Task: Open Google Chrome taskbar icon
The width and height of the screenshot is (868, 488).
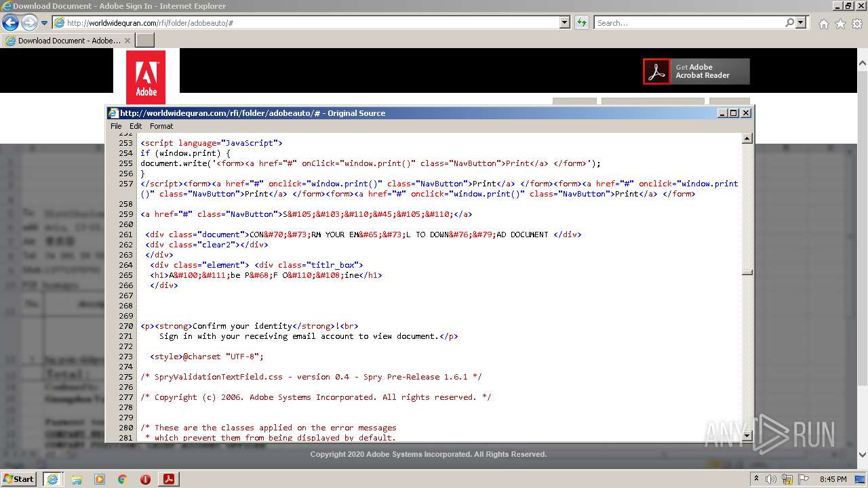Action: coord(123,479)
